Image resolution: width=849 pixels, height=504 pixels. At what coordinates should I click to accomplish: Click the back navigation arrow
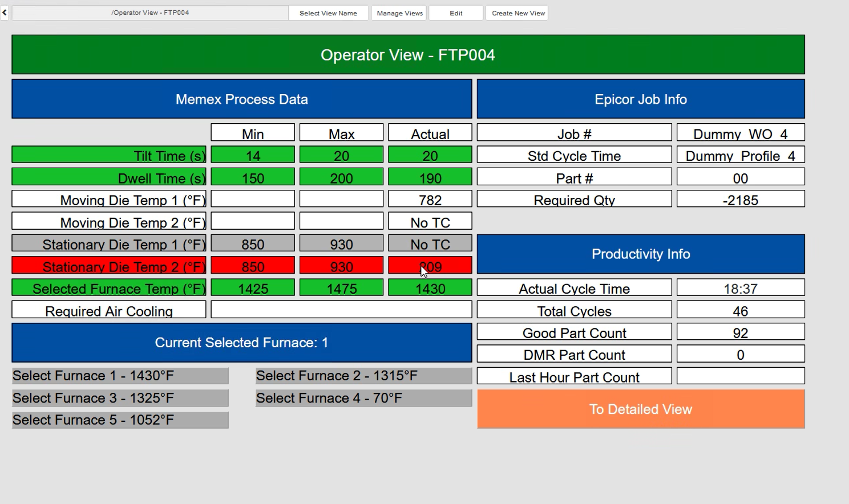coord(4,13)
